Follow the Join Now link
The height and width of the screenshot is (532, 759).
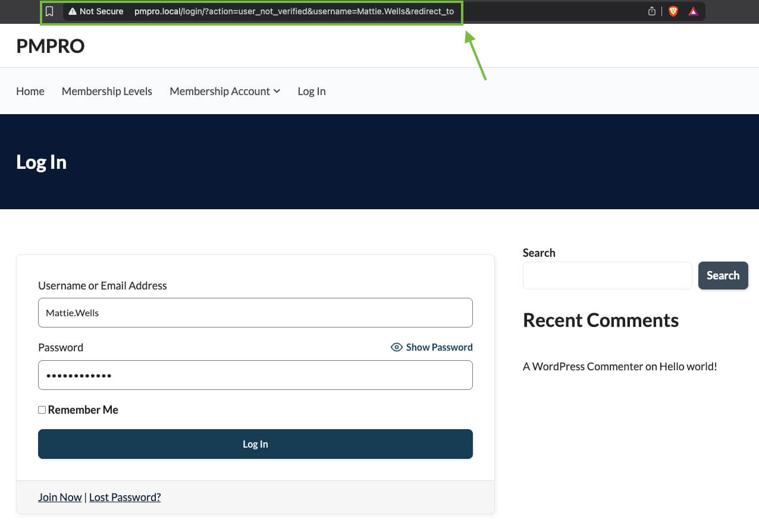[x=59, y=497]
